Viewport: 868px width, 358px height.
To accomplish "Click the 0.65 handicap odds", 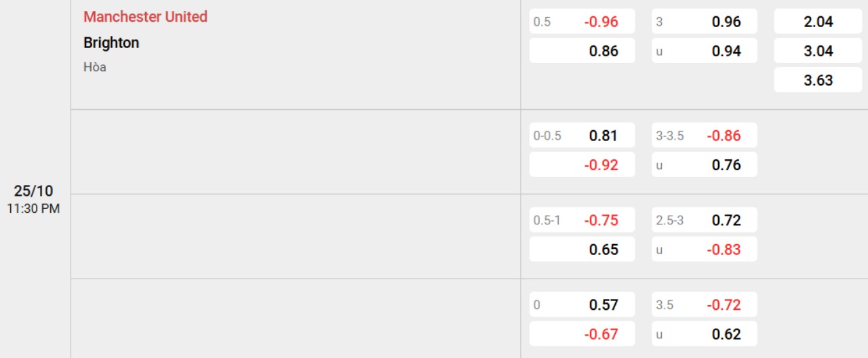I will point(582,250).
